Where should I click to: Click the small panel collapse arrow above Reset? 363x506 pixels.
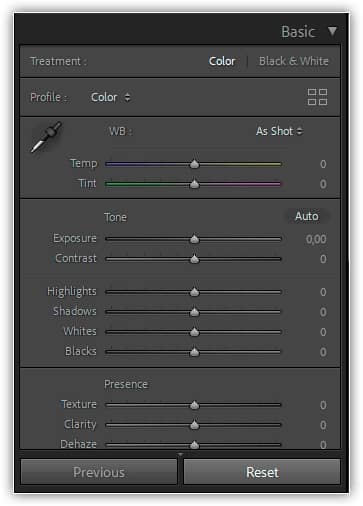click(180, 454)
